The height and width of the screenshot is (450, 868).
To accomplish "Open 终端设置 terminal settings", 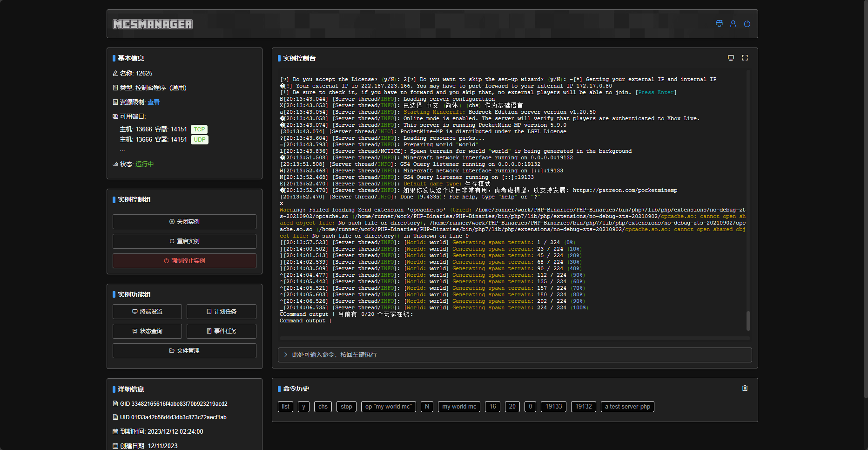I will point(147,312).
